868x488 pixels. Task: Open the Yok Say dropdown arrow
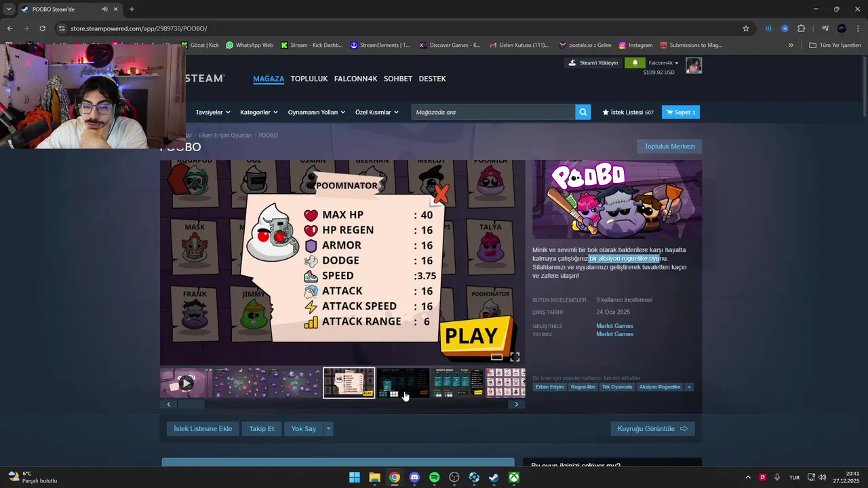[x=328, y=428]
